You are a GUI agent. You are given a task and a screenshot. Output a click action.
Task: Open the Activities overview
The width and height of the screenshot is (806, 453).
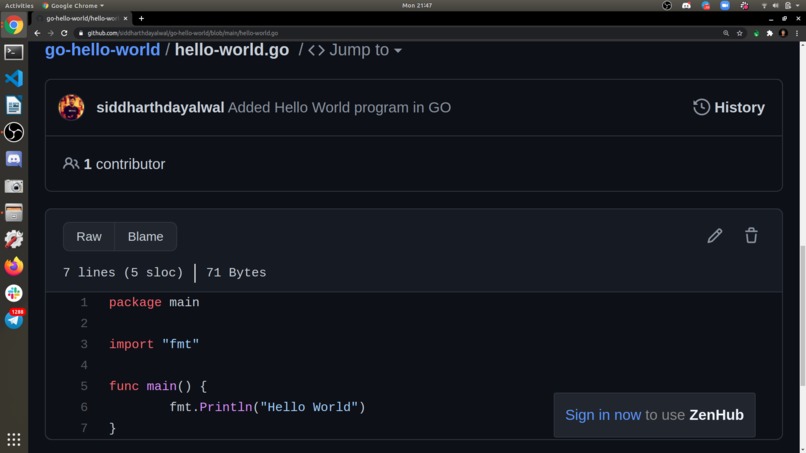tap(19, 6)
